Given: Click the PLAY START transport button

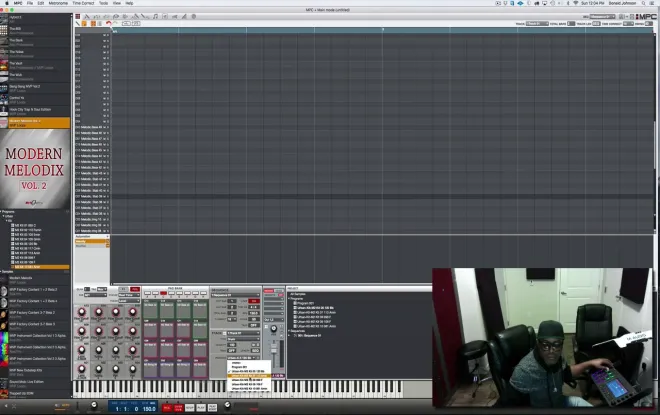Looking at the screenshot, I should tap(212, 408).
